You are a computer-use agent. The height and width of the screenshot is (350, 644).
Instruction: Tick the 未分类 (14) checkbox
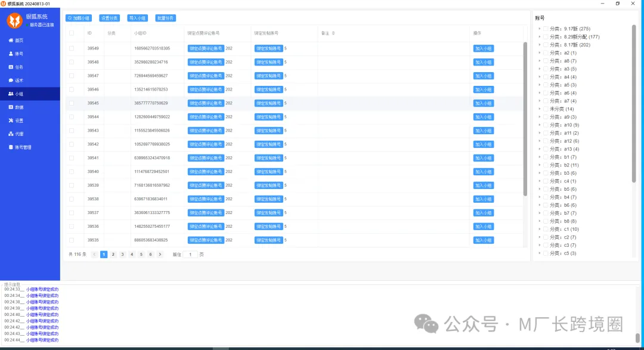coord(546,109)
